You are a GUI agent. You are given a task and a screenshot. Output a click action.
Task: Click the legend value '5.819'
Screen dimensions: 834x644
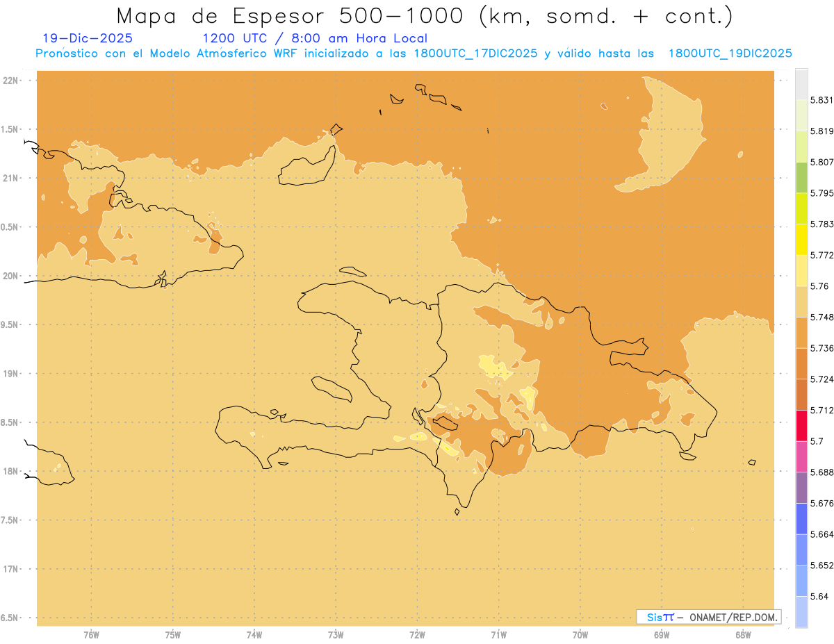click(821, 131)
